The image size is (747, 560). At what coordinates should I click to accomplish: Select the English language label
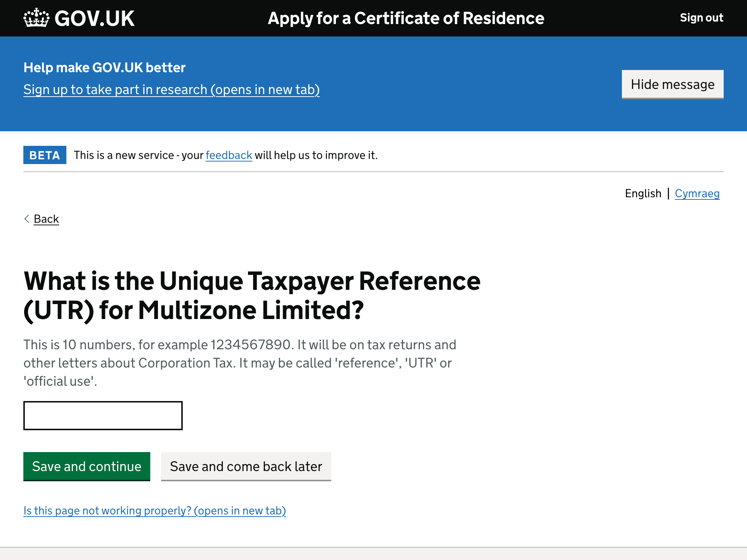point(643,194)
